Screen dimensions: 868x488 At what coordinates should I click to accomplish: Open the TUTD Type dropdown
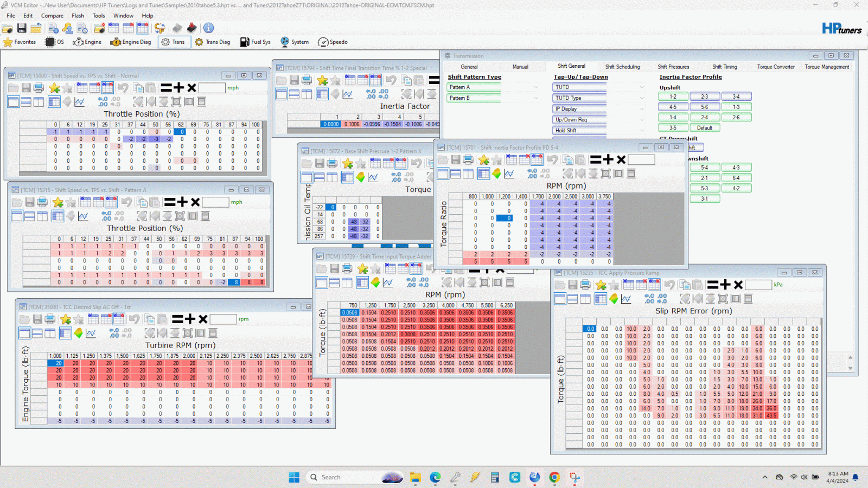click(642, 98)
